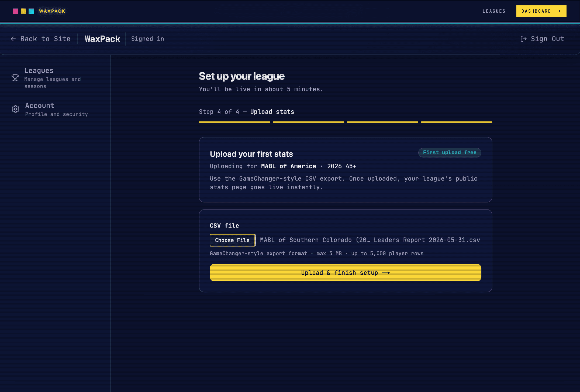
Task: Click the WaxPack logo in top bar
Action: pos(39,11)
